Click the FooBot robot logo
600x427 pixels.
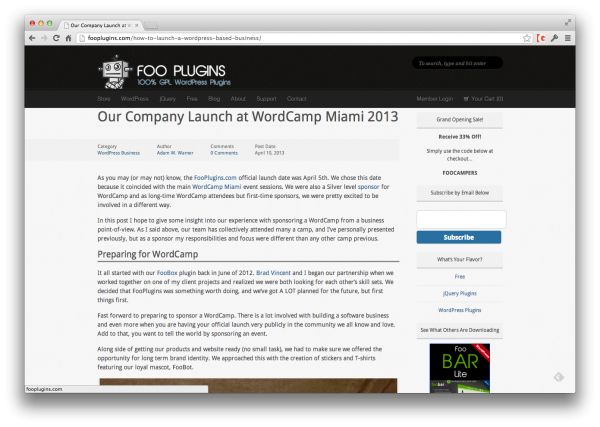pyautogui.click(x=114, y=72)
